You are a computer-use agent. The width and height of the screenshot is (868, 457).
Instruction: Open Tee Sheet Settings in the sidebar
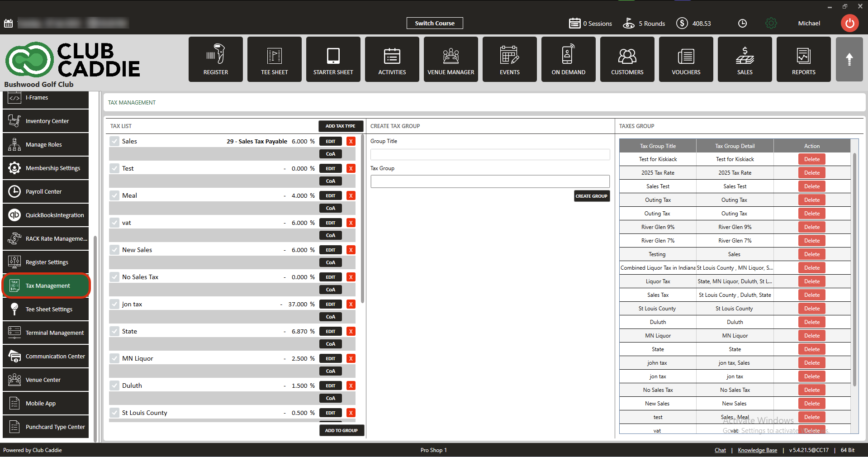coord(46,309)
